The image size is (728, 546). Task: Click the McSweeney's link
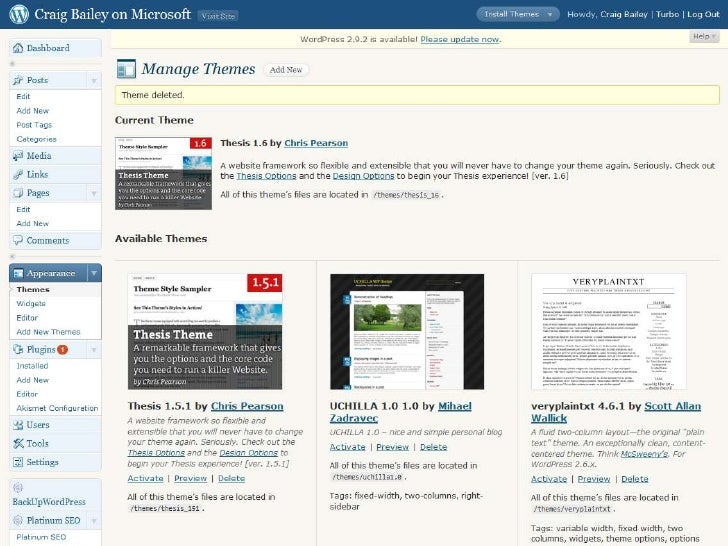coord(644,454)
